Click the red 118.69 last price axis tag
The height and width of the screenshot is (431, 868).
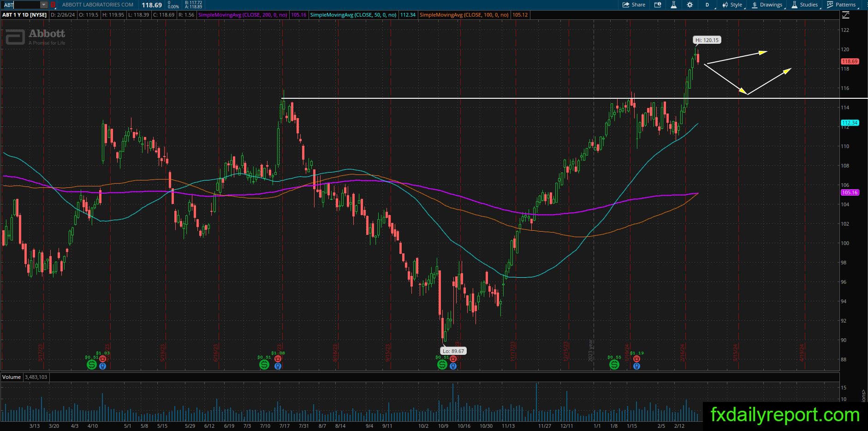850,61
